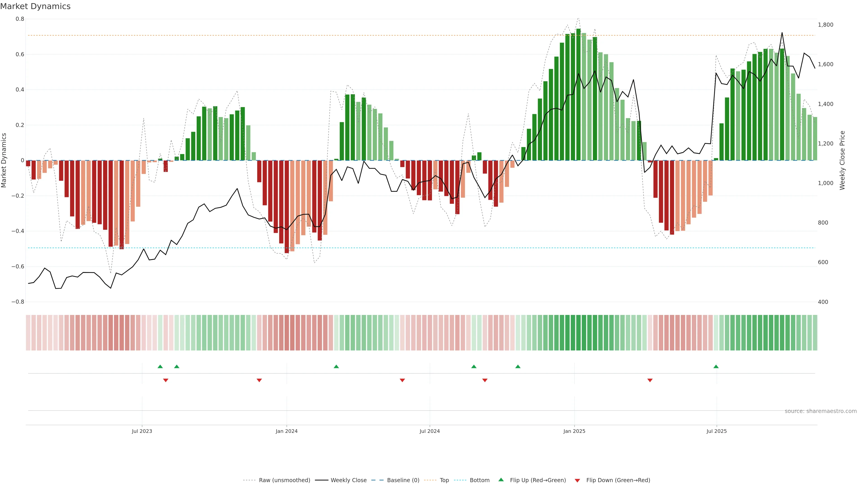868x488 pixels.
Task: Hide the Top threshold series via legend
Action: click(444, 480)
